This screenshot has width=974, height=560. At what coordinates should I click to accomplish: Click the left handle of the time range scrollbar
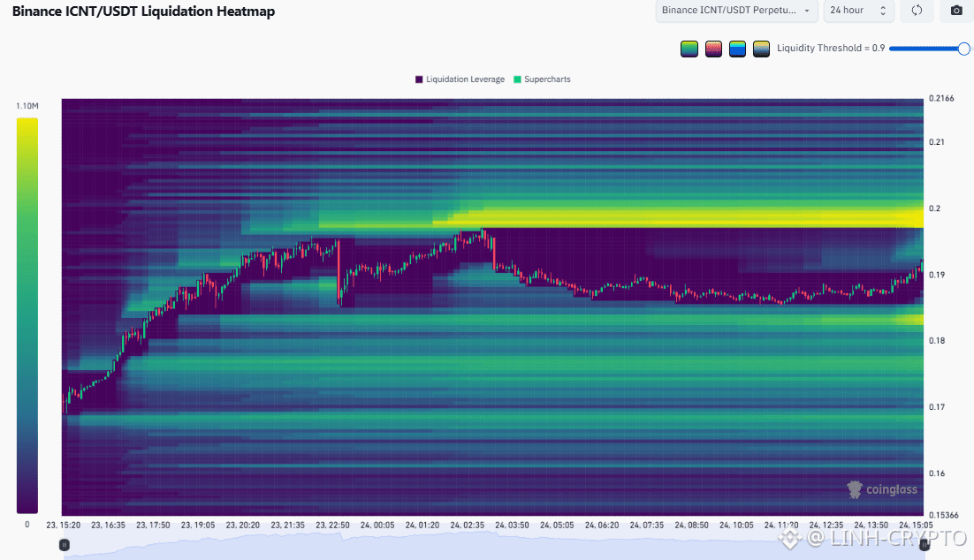(x=64, y=545)
